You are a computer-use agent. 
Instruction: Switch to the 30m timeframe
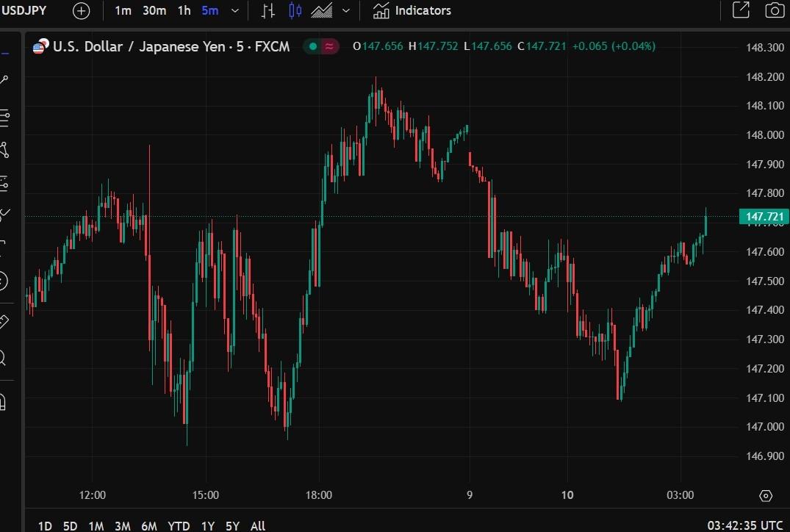(x=154, y=10)
